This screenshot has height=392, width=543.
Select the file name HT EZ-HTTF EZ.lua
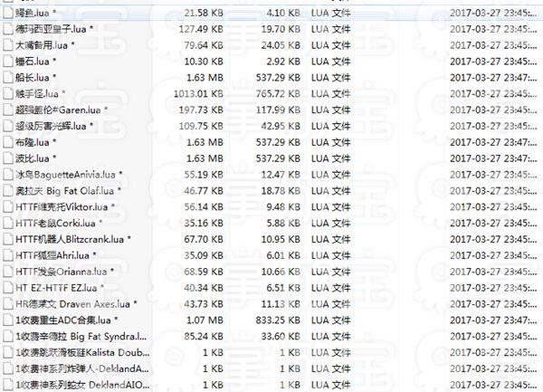[x=56, y=288]
